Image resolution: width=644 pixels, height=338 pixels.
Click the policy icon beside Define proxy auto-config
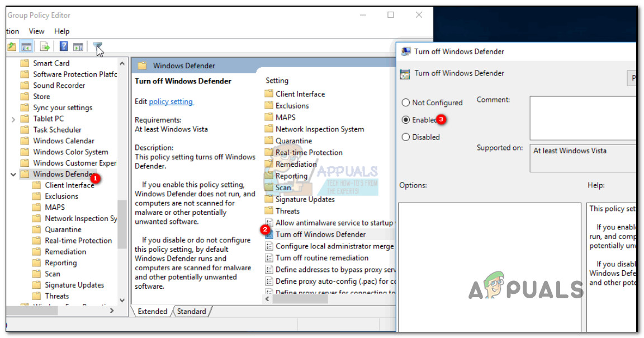269,281
